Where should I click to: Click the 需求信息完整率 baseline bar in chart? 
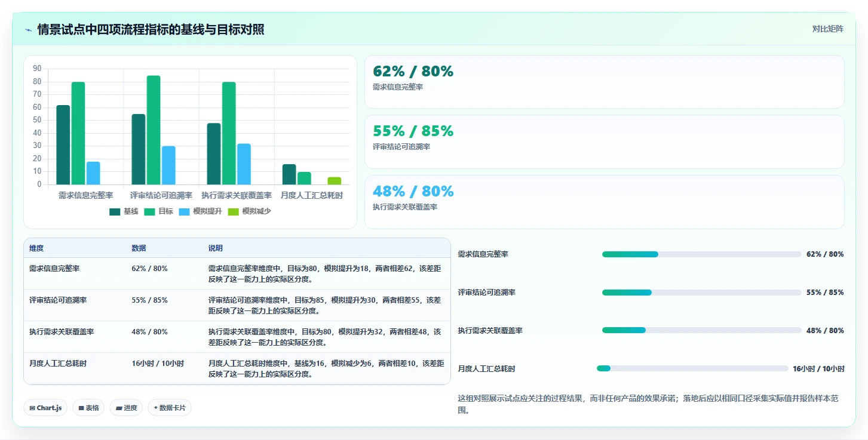[63, 145]
